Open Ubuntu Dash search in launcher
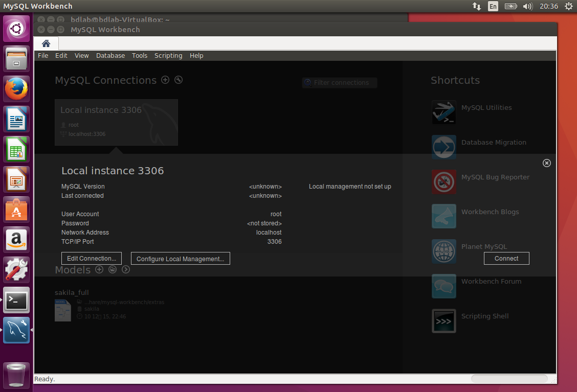 pyautogui.click(x=16, y=28)
